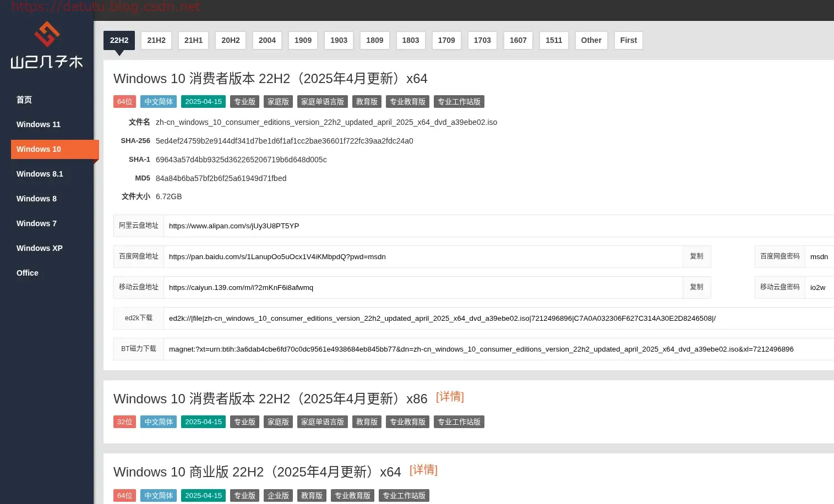Copy the Baidu netdisk link with 复制
The width and height of the screenshot is (834, 504).
pyautogui.click(x=696, y=256)
